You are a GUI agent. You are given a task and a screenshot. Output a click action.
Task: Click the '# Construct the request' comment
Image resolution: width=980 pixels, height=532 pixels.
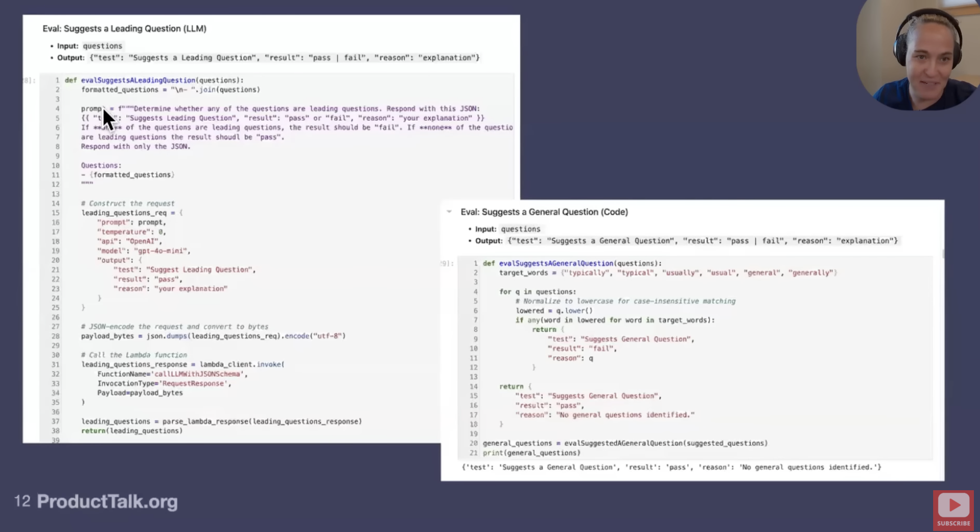pos(127,203)
